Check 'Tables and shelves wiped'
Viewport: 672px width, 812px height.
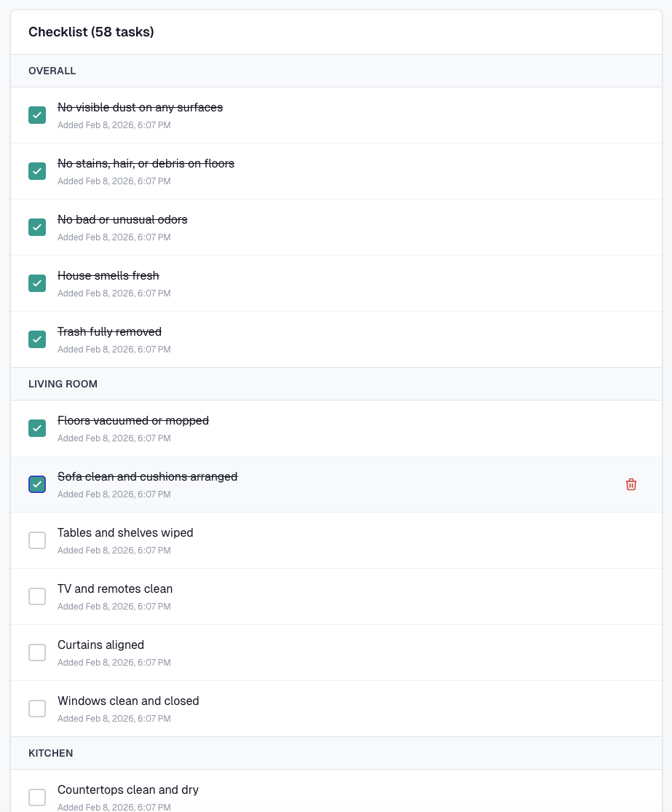37,540
